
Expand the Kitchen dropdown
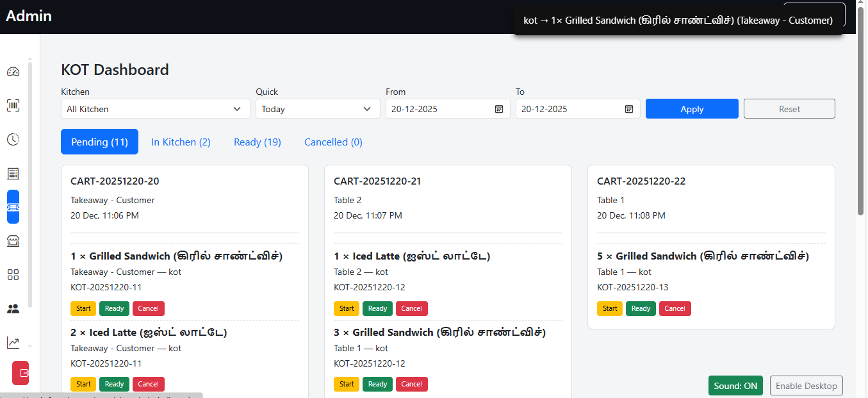coord(155,109)
